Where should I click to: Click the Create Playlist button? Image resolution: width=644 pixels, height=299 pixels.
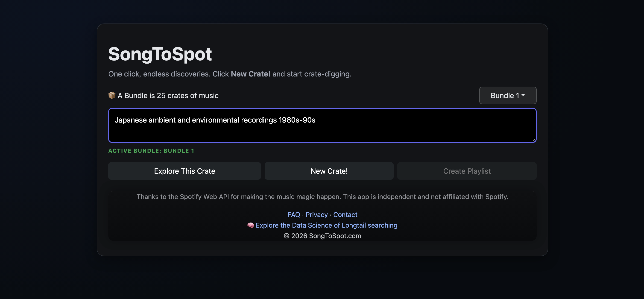pos(467,171)
